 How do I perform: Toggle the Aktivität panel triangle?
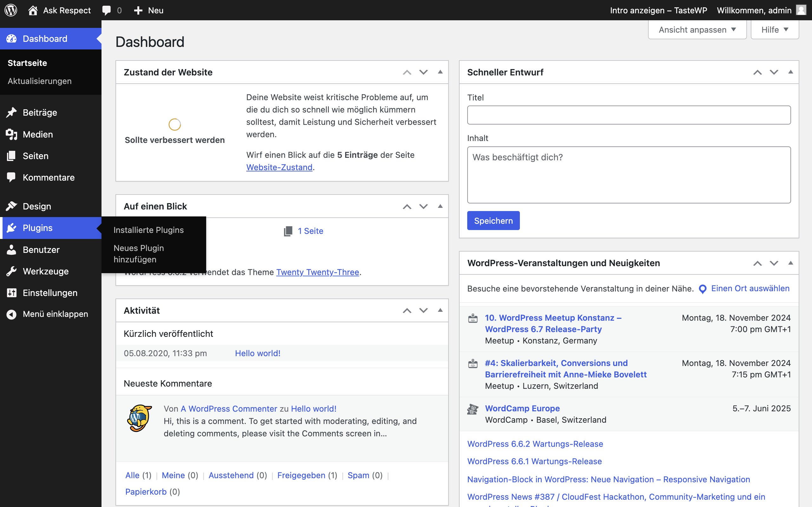[x=440, y=311]
